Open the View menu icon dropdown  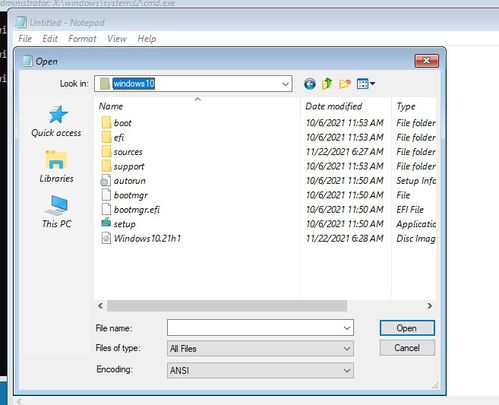pyautogui.click(x=366, y=84)
